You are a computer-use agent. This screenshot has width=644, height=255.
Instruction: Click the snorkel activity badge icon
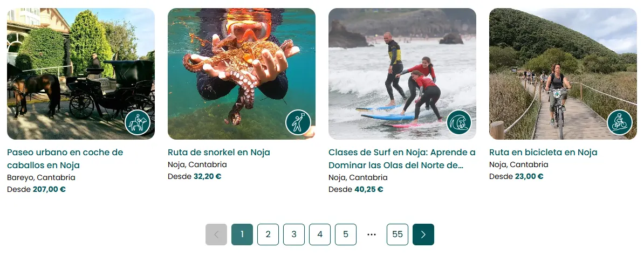[x=298, y=122]
